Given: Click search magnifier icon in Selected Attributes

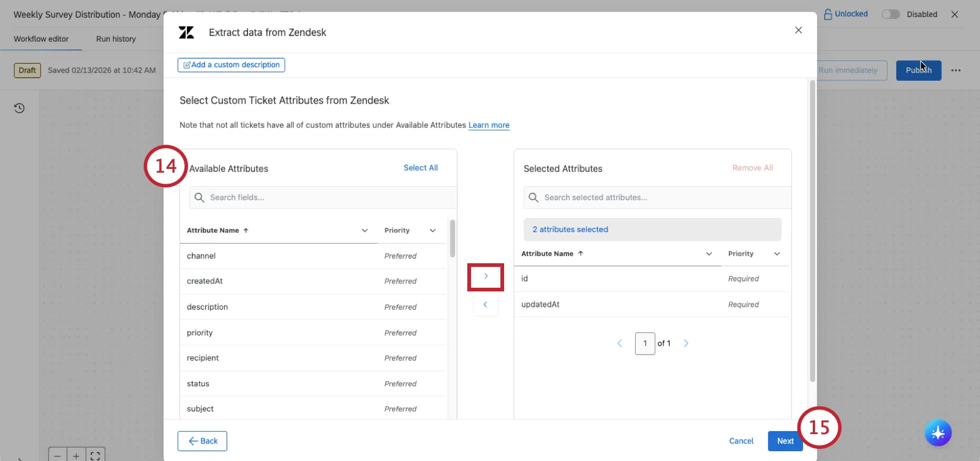Looking at the screenshot, I should (x=533, y=198).
